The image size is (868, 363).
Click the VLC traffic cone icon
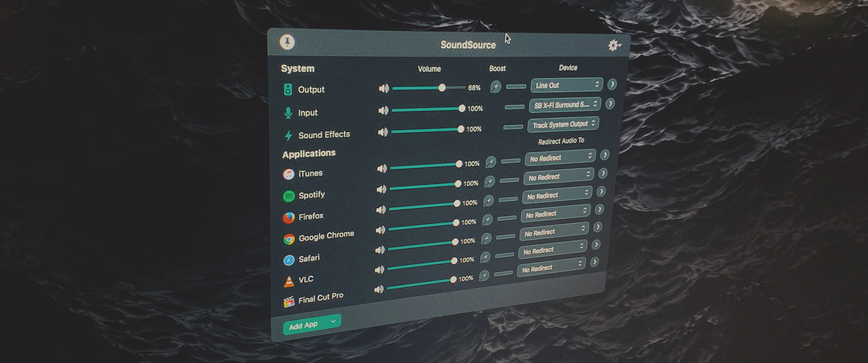(x=289, y=281)
